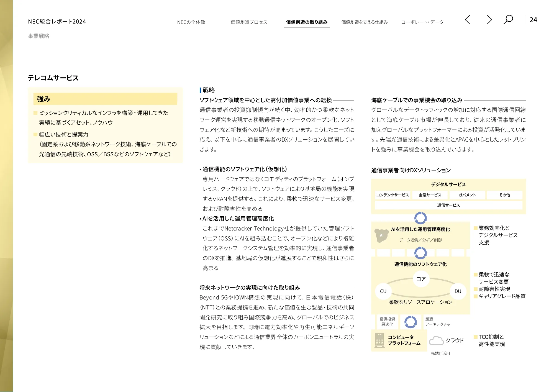Click the クラウド label
Screen dimensions: 554x392
(x=455, y=340)
